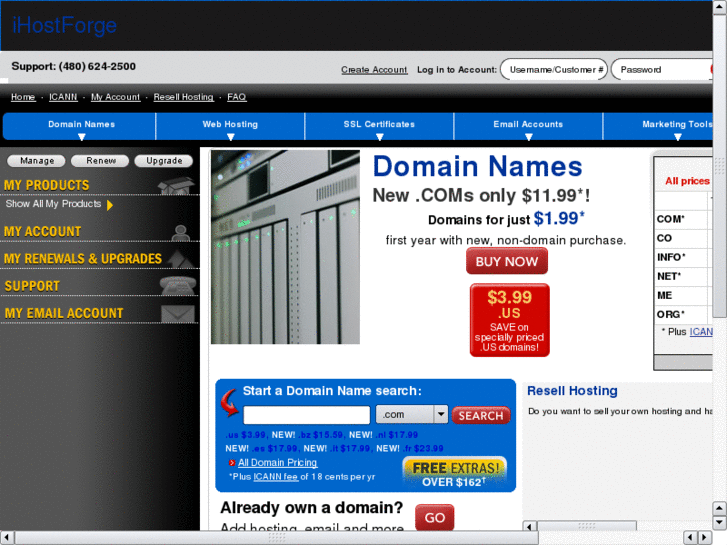Click the yellow arrow after Show All My Products

110,205
